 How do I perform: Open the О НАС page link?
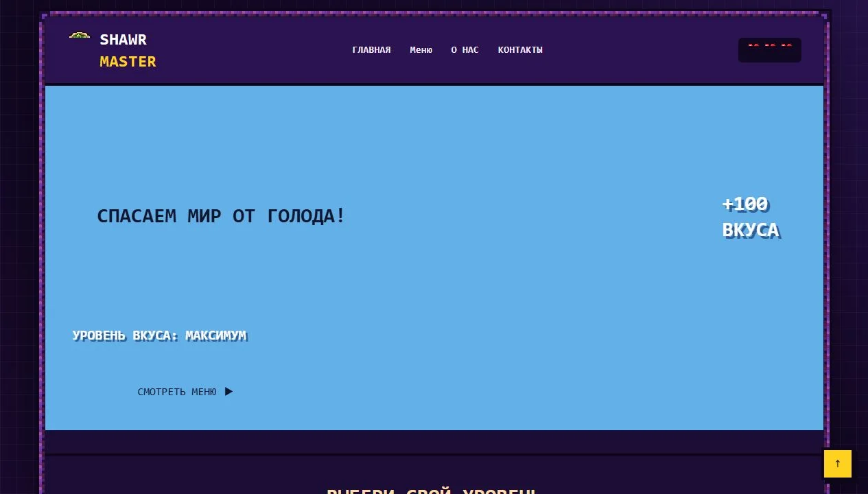coord(465,50)
